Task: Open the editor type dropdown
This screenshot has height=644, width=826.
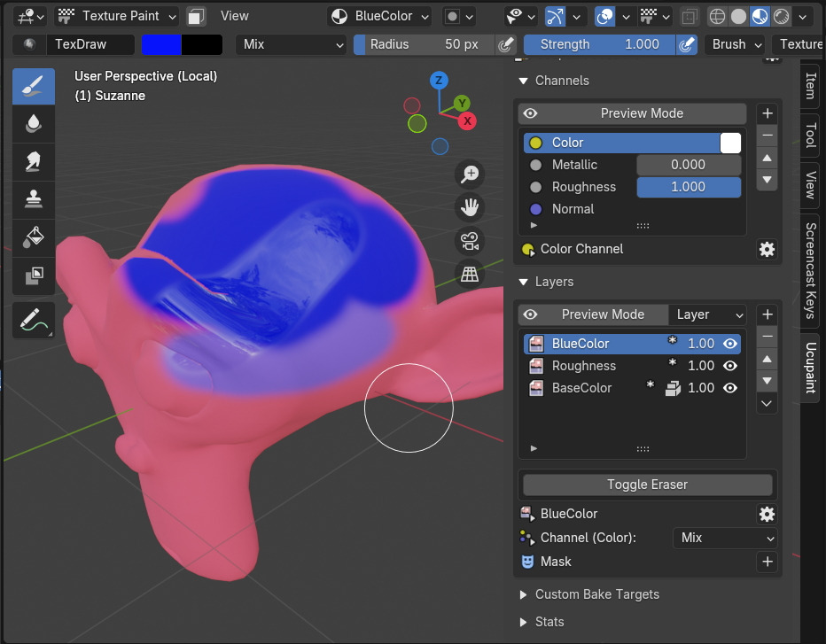Action: click(x=29, y=16)
